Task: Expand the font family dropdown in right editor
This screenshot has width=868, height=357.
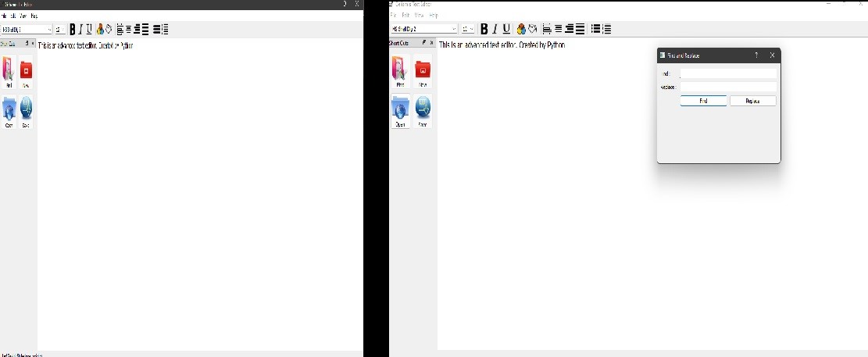Action: pyautogui.click(x=454, y=29)
